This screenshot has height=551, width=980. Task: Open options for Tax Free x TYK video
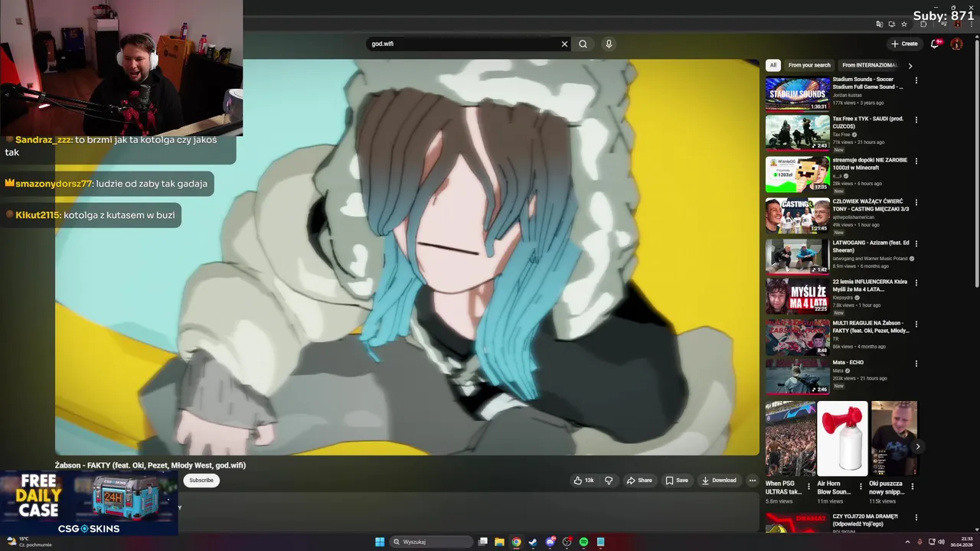click(916, 120)
